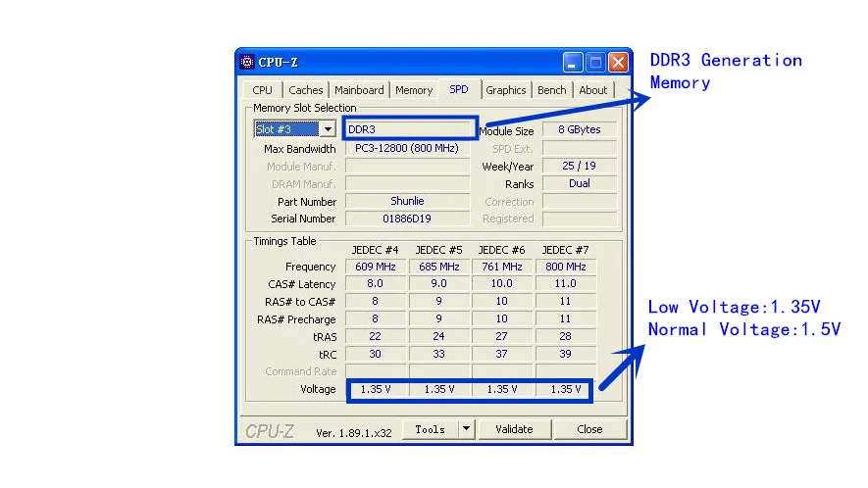Click the CPU-Z title bar app icon
This screenshot has width=868, height=488.
247,62
